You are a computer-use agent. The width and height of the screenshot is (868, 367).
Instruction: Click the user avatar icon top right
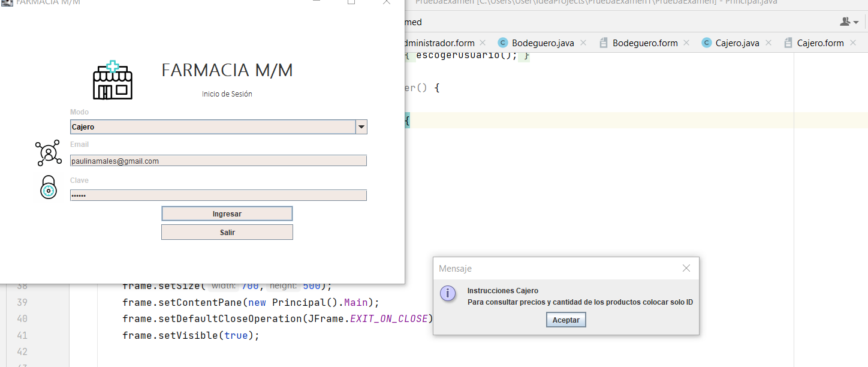click(x=844, y=22)
